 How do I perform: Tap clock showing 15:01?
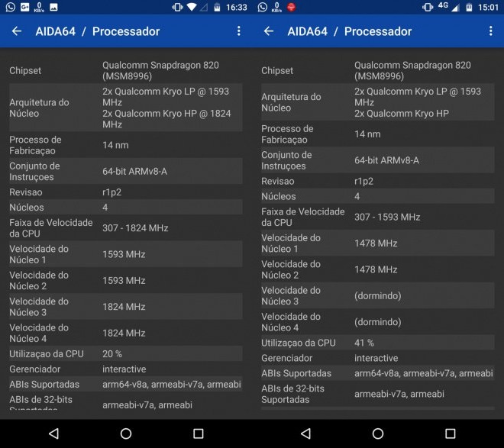coord(488,7)
